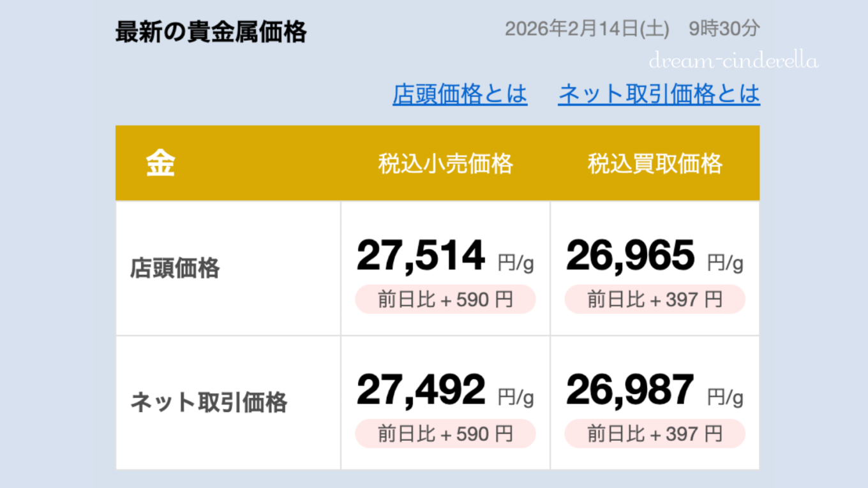Click the 前日比+590円 badge under 27,492
Screen dimensions: 868x488
(445, 433)
